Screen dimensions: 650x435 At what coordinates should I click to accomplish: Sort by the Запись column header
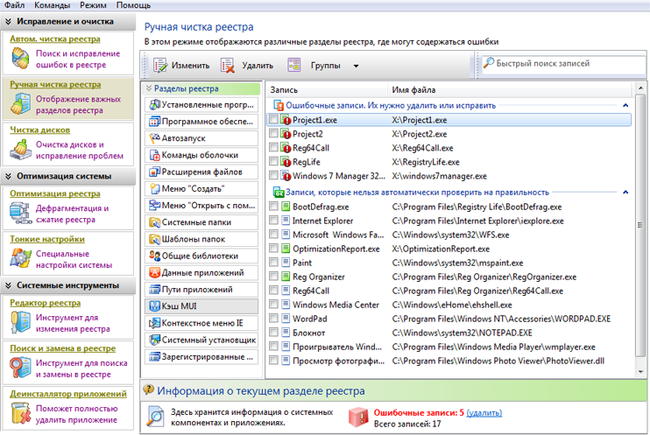pyautogui.click(x=327, y=90)
